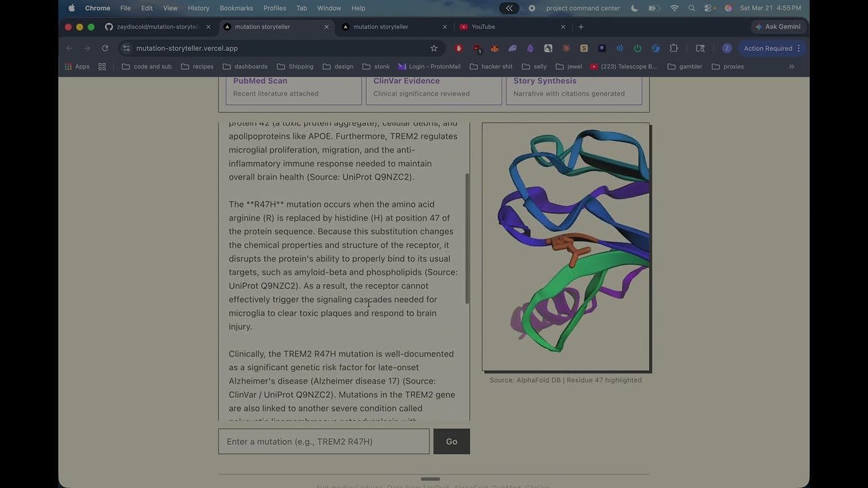Open the Telescope YouTube bookmark
868x488 pixels.
click(x=624, y=66)
